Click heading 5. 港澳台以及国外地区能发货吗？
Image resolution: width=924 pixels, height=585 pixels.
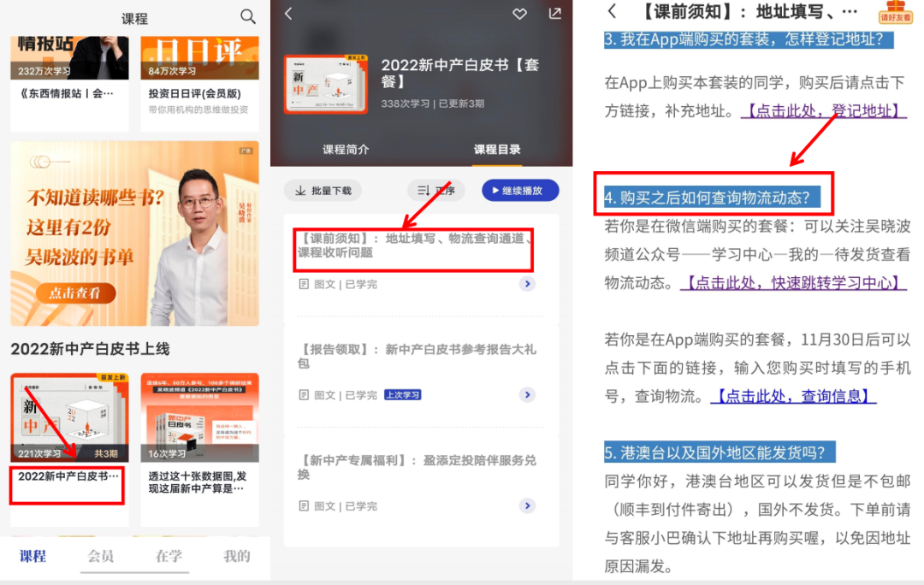720,452
